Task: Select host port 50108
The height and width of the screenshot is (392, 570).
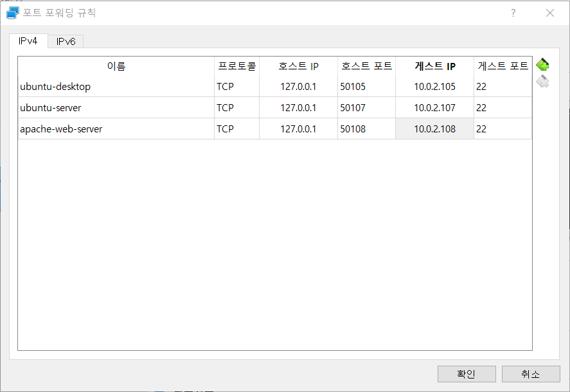Action: click(x=366, y=129)
